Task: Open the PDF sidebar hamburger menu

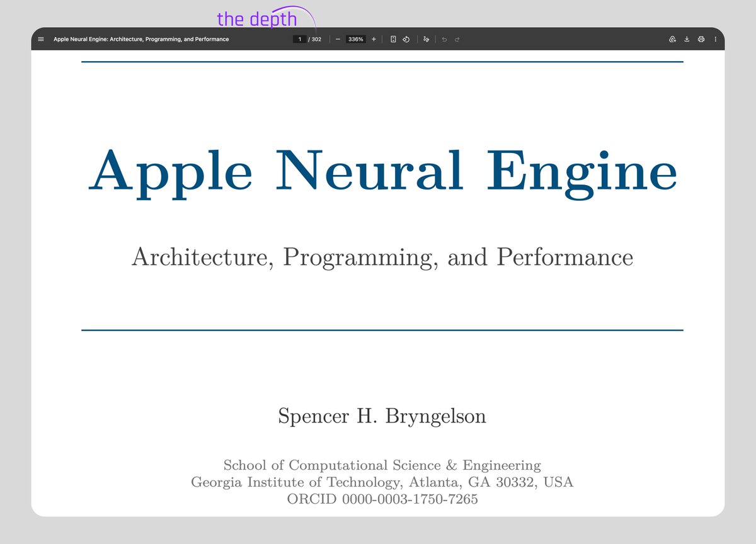Action: tap(41, 39)
